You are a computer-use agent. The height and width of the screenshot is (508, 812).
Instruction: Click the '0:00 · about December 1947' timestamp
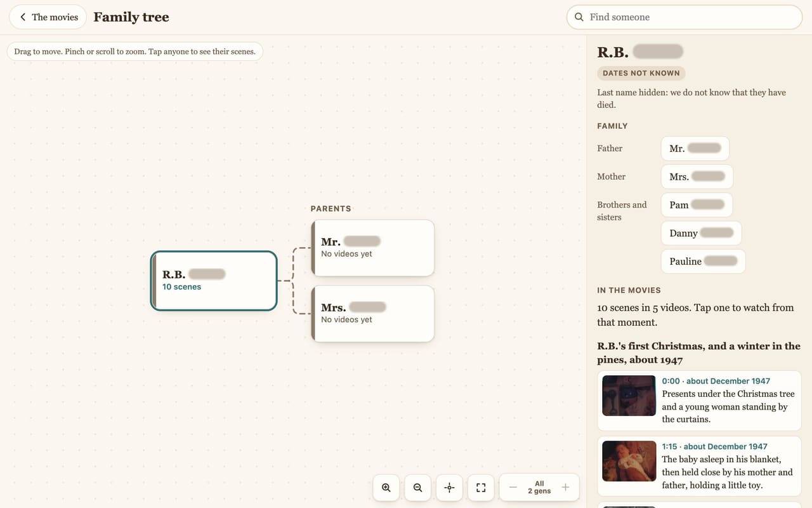pyautogui.click(x=716, y=381)
